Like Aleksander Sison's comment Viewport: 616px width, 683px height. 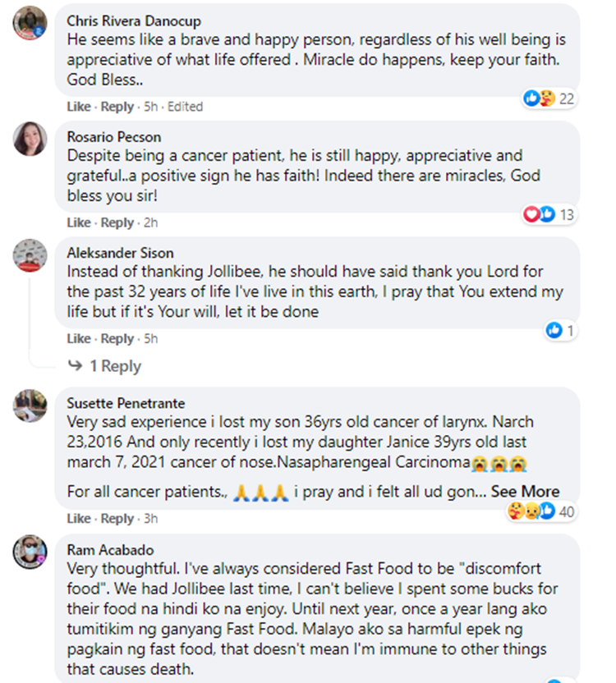pos(78,339)
